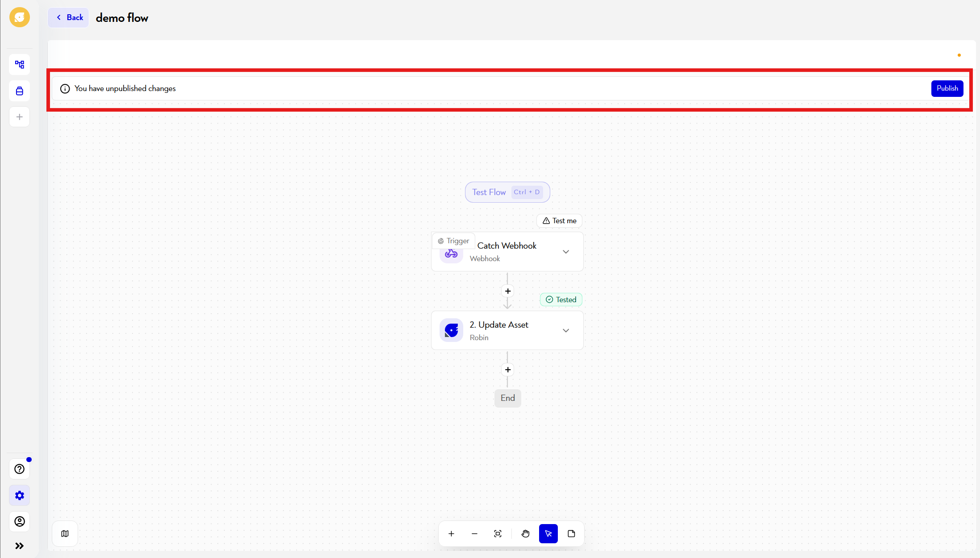The height and width of the screenshot is (558, 980).
Task: Click the sticky note toolbar icon
Action: tap(572, 534)
